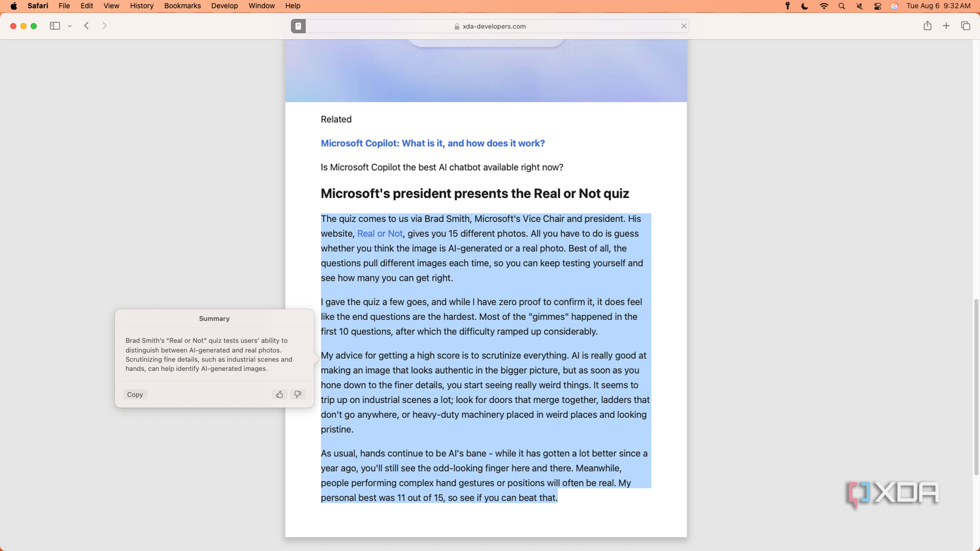Open the Focus moon menu

point(805,6)
